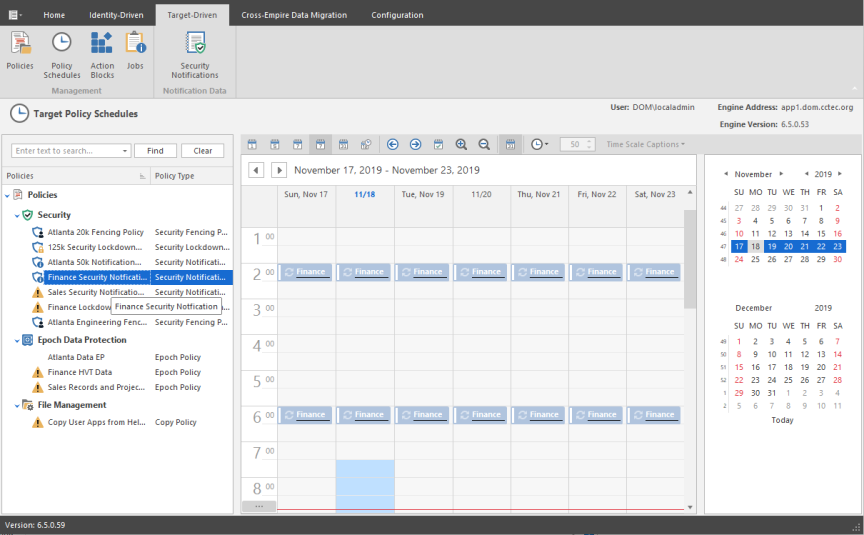This screenshot has width=864, height=535.
Task: Switch scheduler to Month view icon
Action: [x=343, y=144]
